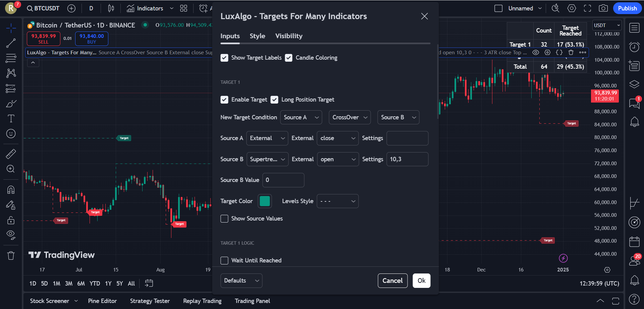Open the USDT currency dropdown
This screenshot has width=644, height=309.
tap(606, 25)
